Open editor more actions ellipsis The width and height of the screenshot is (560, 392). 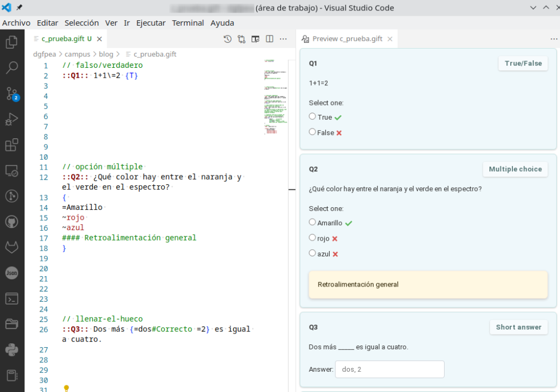[283, 39]
